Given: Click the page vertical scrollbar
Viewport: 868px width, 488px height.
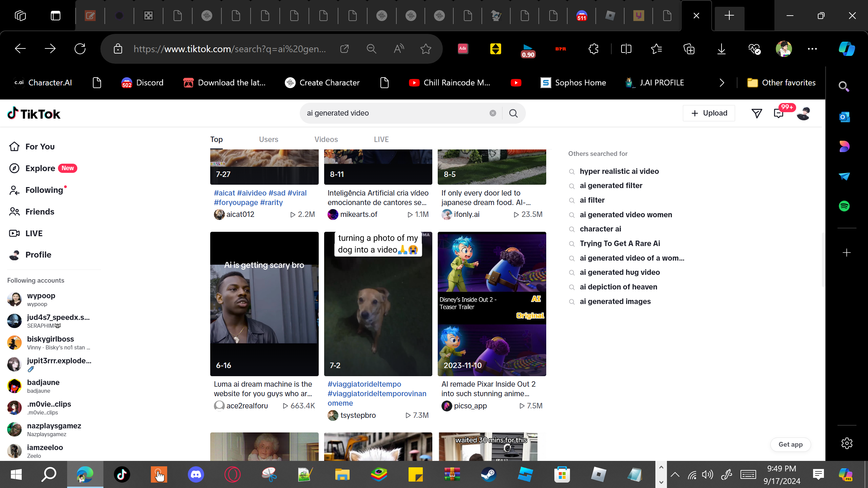Looking at the screenshot, I should coord(823,259).
